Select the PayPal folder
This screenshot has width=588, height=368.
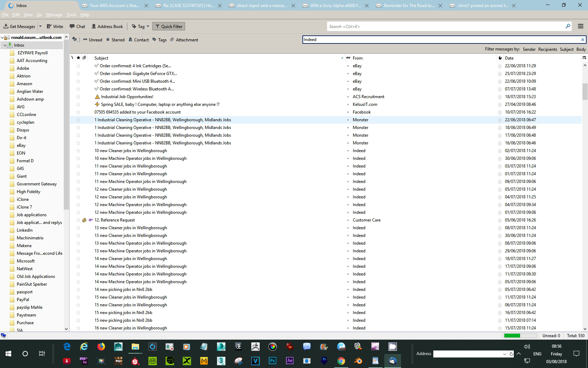pos(23,300)
